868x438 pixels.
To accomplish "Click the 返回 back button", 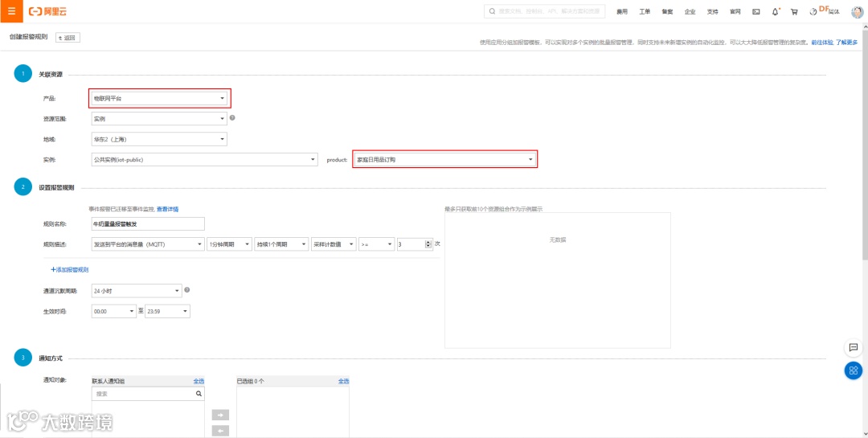I will click(x=68, y=38).
